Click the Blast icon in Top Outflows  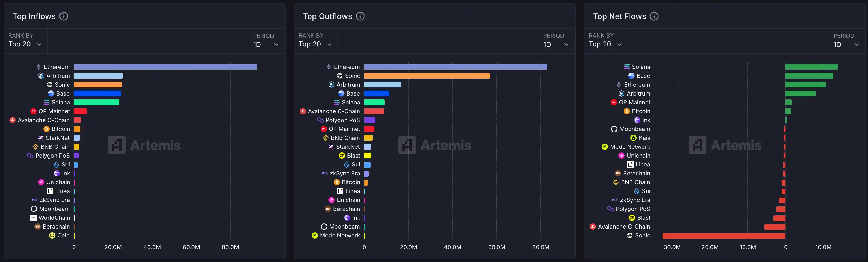[x=342, y=156]
